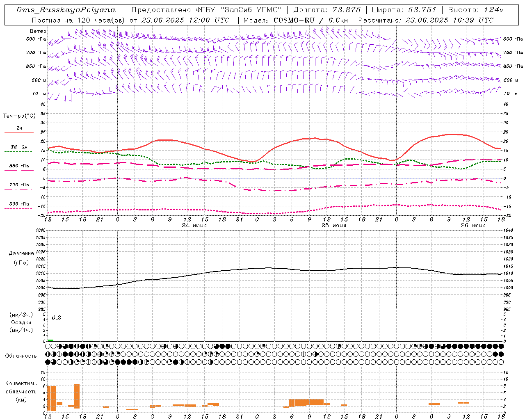
Task: Click the "(мм/3ч.)" precipitation unit label
Action: click(x=21, y=315)
